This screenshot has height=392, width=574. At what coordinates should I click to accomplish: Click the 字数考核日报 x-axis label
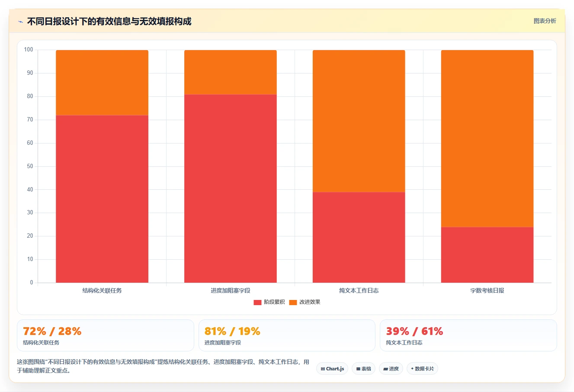487,290
